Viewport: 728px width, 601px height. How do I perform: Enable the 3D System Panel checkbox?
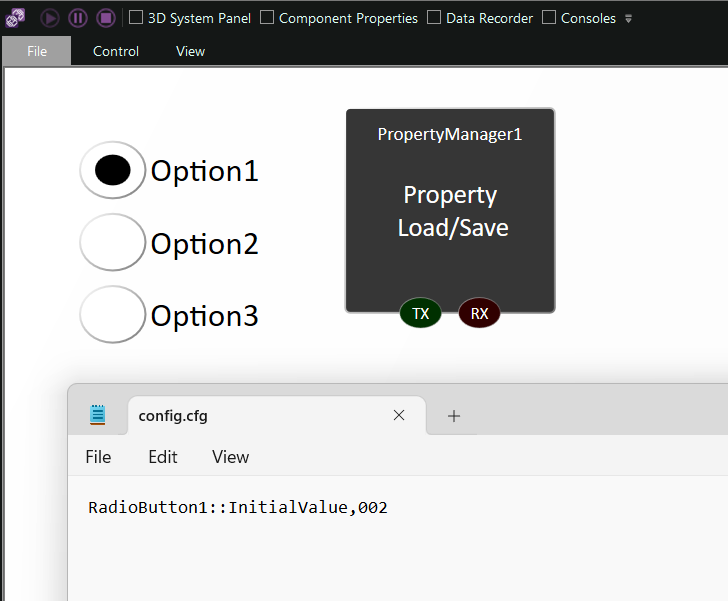136,18
